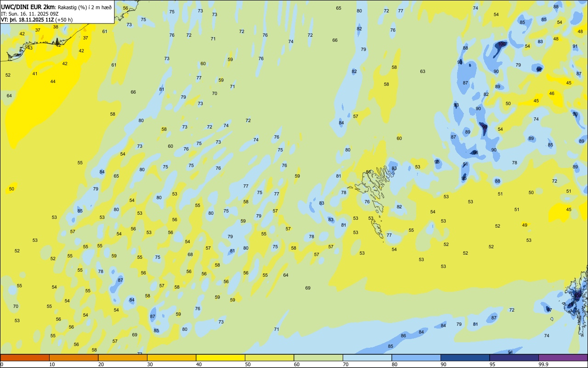Click the 'VT: þri. 18.11.2025 11Z (+50 h)' line
588x368 pixels.
point(38,19)
